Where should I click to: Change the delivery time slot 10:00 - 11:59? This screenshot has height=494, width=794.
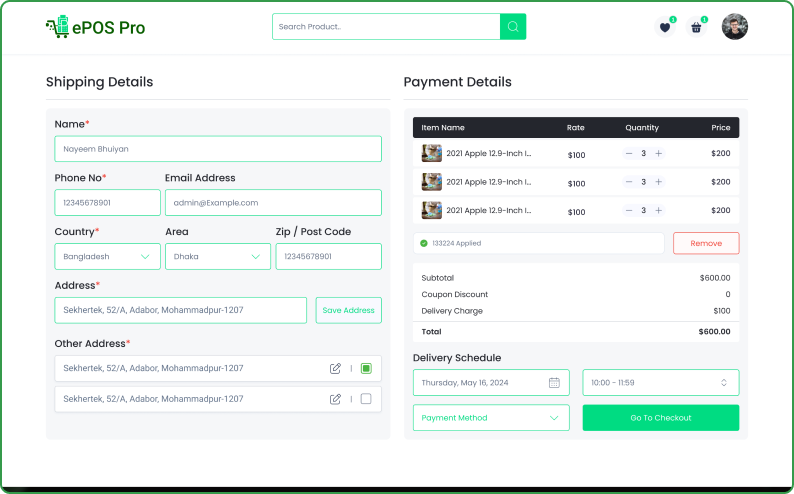click(x=660, y=383)
